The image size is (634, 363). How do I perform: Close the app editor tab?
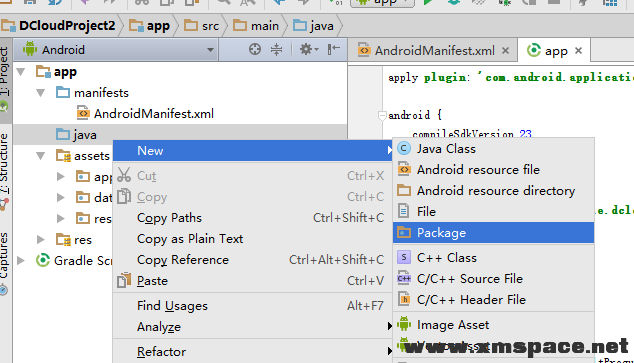pos(578,51)
